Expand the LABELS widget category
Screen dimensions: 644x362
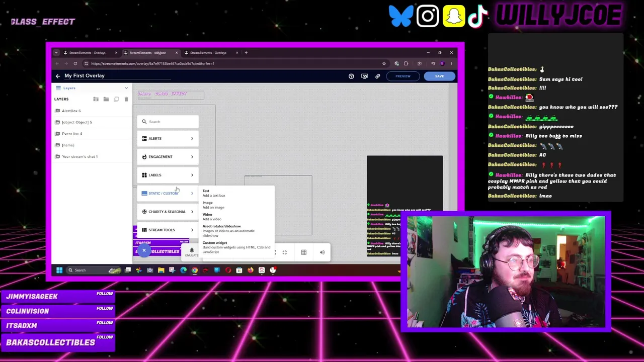point(168,175)
